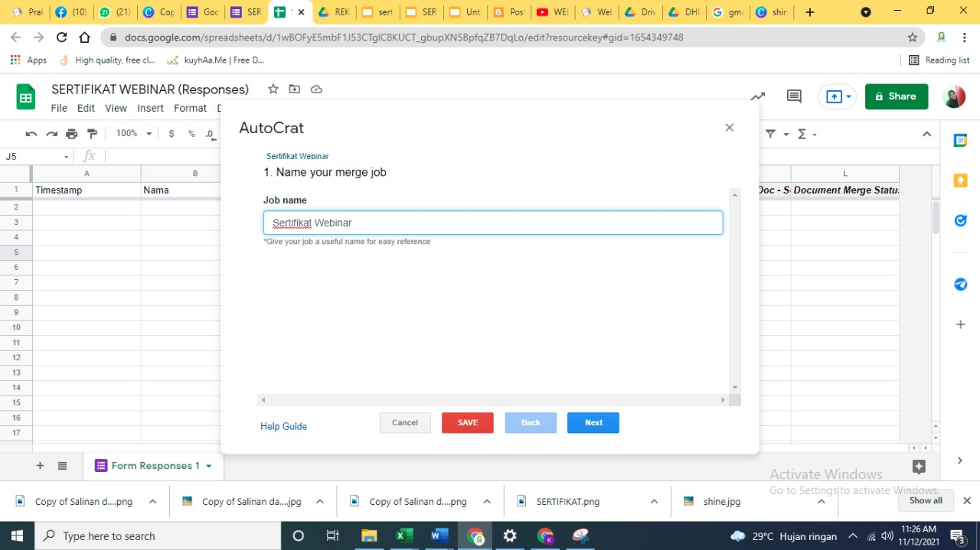Collapse the toolbar with up chevron
This screenshot has height=550, width=980.
click(926, 134)
